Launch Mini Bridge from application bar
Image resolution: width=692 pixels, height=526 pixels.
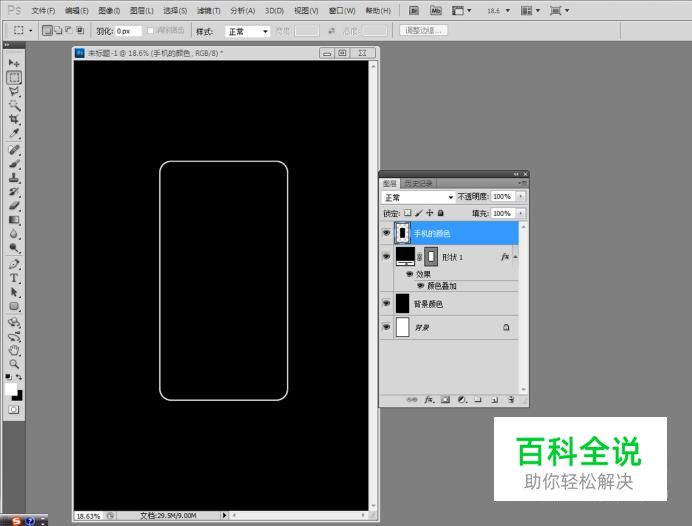436,11
